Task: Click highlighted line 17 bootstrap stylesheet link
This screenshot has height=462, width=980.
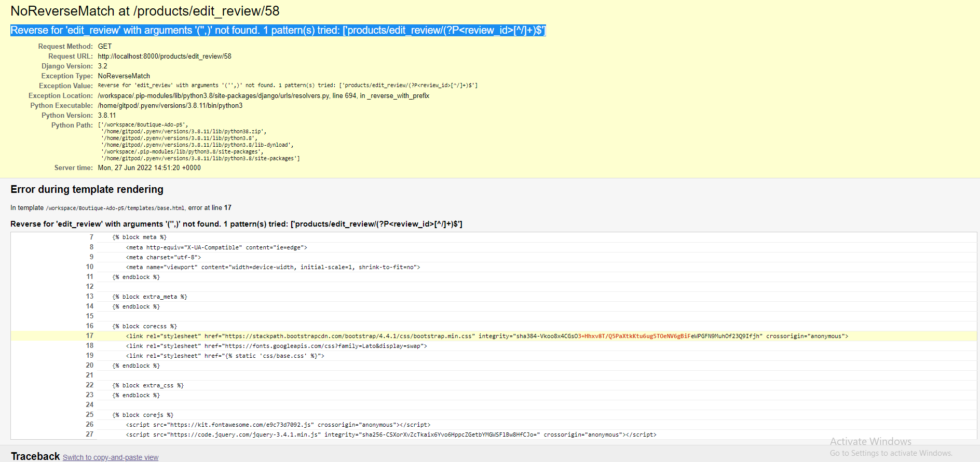Action: click(x=487, y=336)
